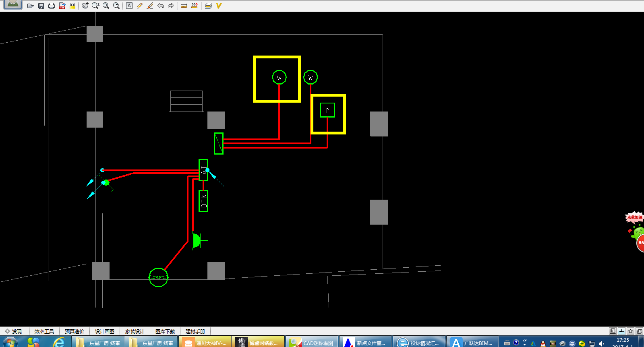Screen dimensions: 644x347
Task: Activate the zoom in/out magnifier tool
Action: 95,6
